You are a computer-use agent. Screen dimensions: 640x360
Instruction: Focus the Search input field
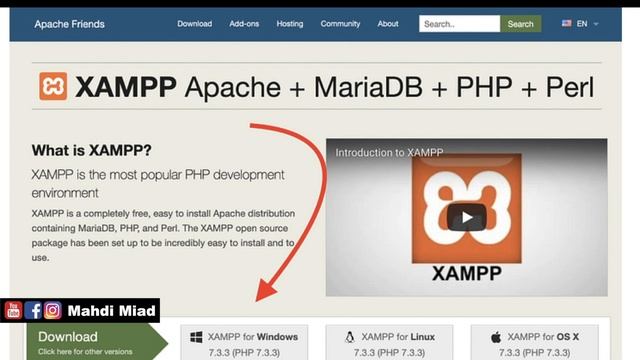[459, 24]
